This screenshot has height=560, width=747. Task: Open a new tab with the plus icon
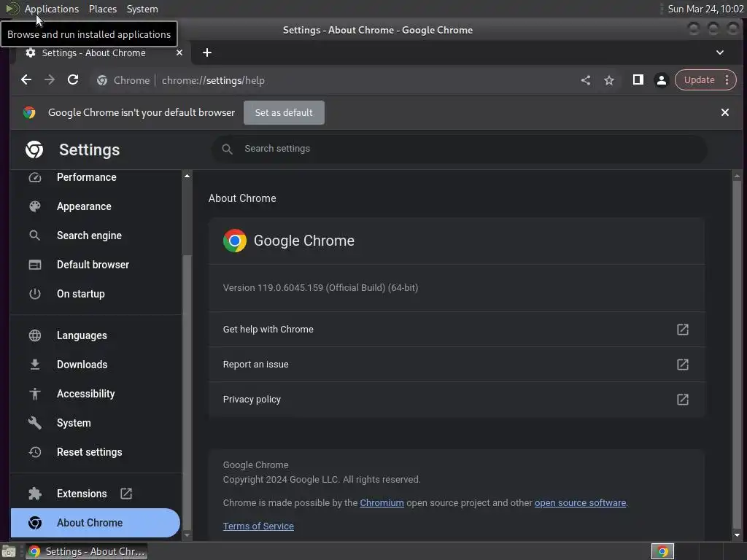206,52
